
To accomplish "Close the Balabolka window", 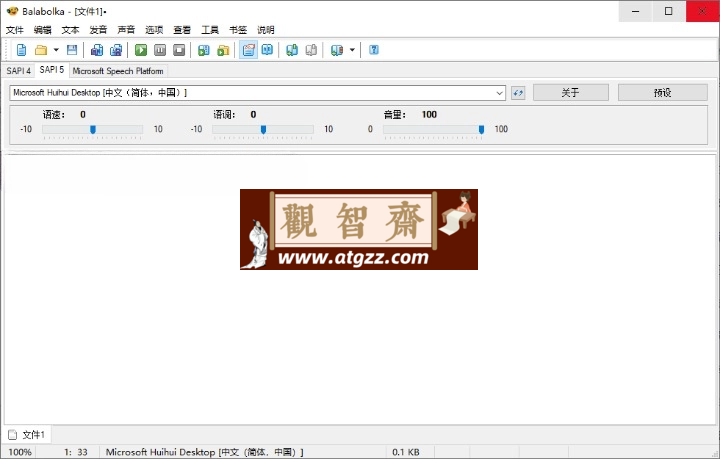I will pyautogui.click(x=703, y=11).
